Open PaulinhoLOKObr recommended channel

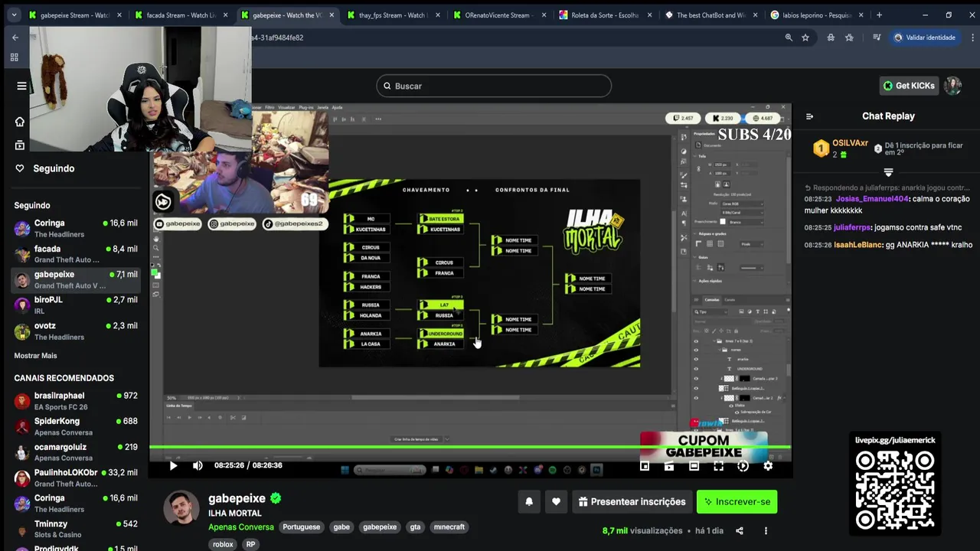76,478
